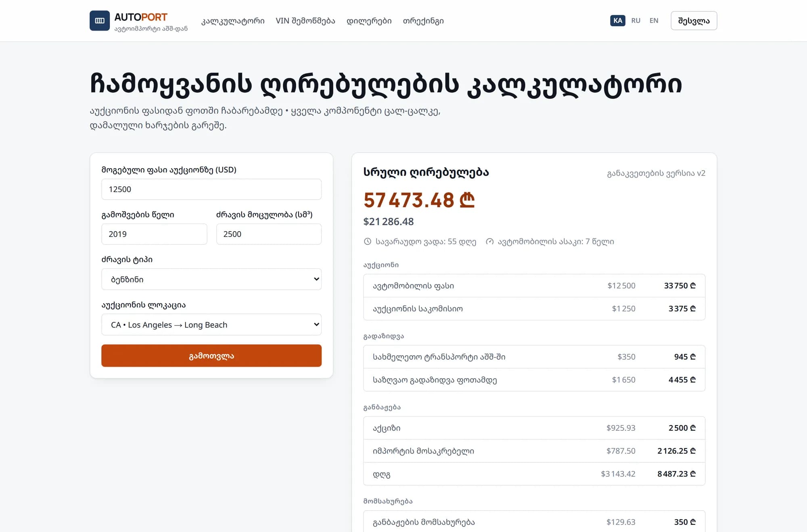Open the VIN შემოწმება nav item

point(305,21)
